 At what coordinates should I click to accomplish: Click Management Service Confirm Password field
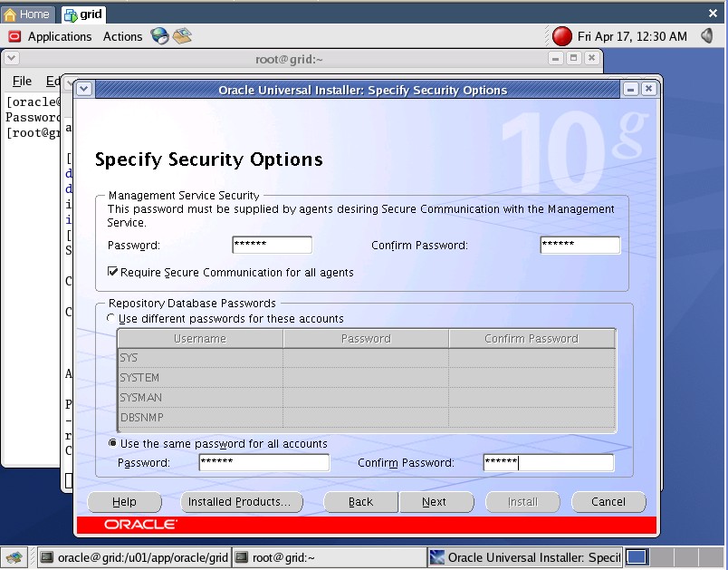point(580,246)
